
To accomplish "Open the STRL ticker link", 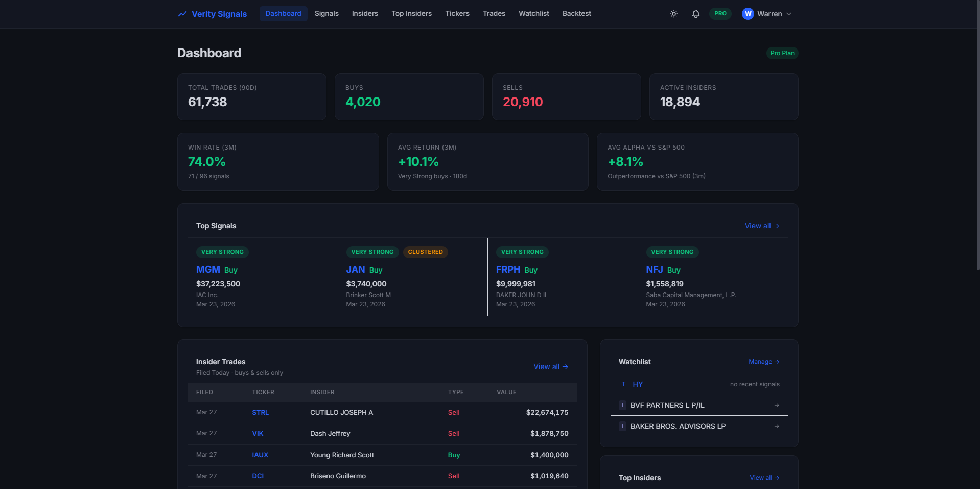I will 260,412.
